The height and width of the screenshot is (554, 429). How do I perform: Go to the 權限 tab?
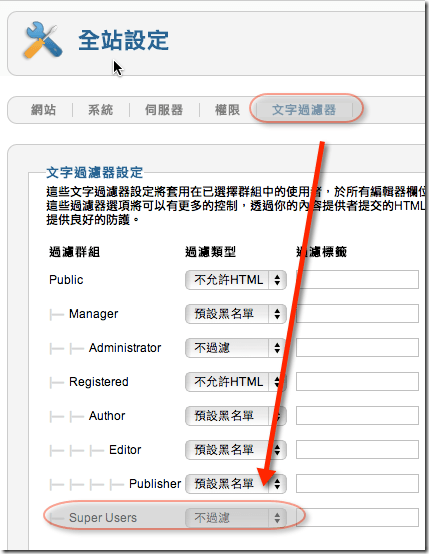pos(228,110)
